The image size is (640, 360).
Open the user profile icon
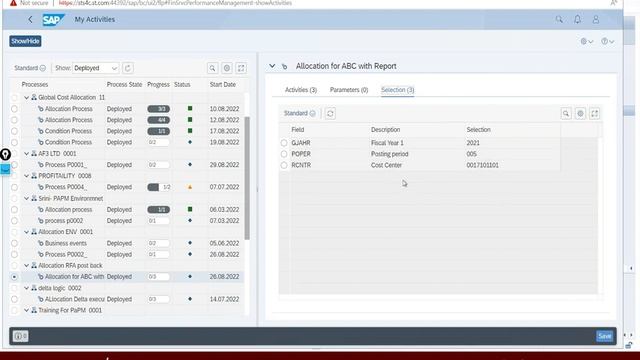[x=596, y=19]
